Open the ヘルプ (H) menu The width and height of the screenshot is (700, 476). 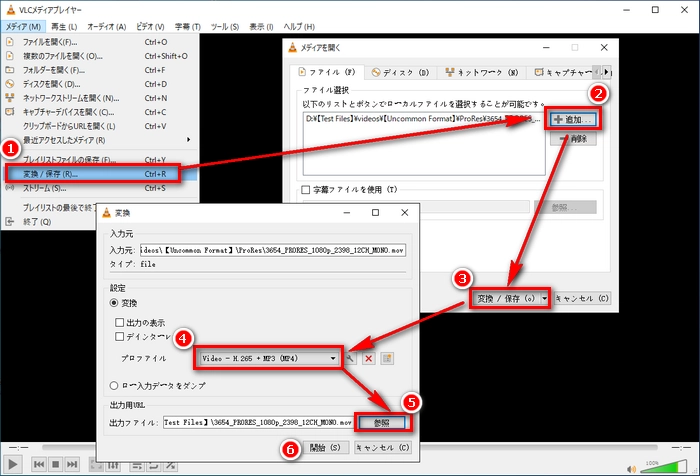(x=299, y=27)
